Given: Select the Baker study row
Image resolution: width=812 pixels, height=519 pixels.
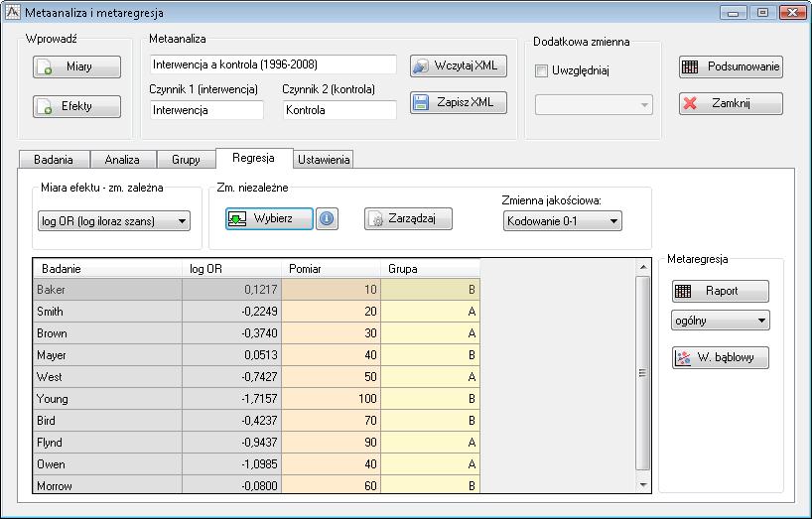Looking at the screenshot, I should (x=257, y=289).
